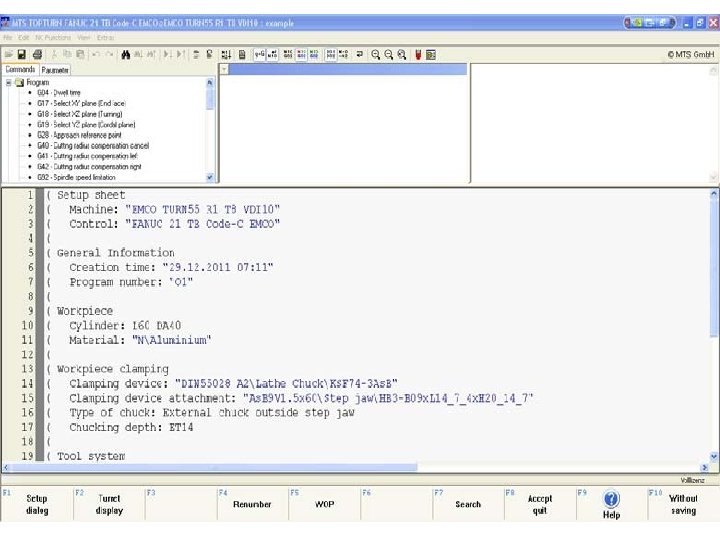The image size is (720, 540).
Task: Undo the last edit via toolbar arrow
Action: [x=96, y=55]
